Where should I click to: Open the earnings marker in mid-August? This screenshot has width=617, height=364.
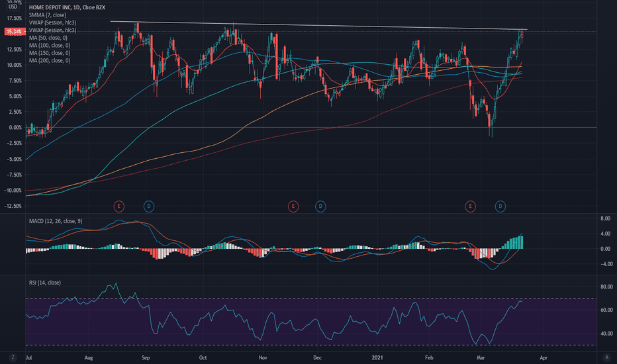tap(119, 206)
